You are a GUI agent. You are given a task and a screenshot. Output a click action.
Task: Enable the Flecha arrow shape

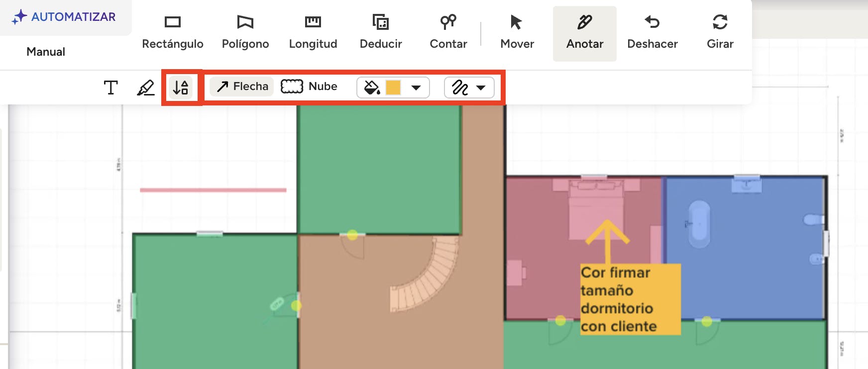pos(242,87)
